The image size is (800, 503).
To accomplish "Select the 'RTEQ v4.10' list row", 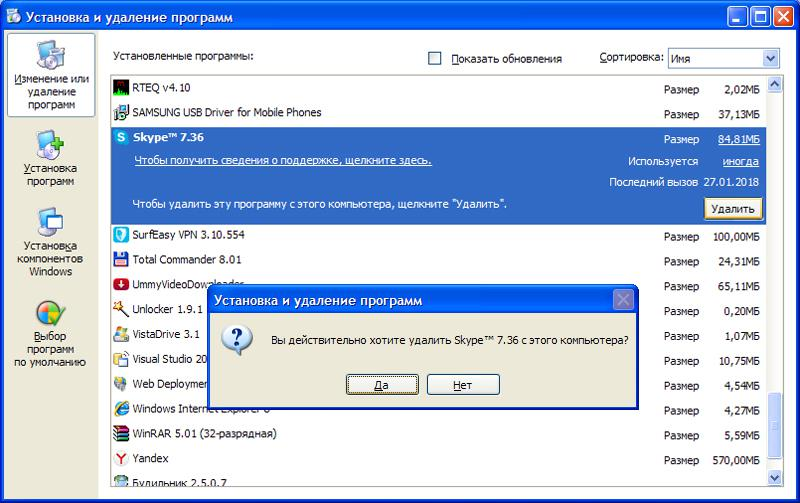I will 439,88.
